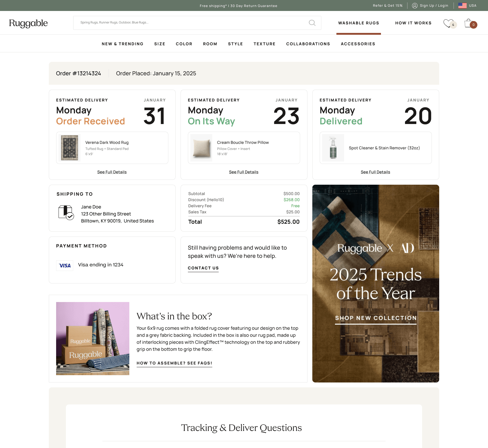Click the What's in the box? heading

(x=174, y=316)
